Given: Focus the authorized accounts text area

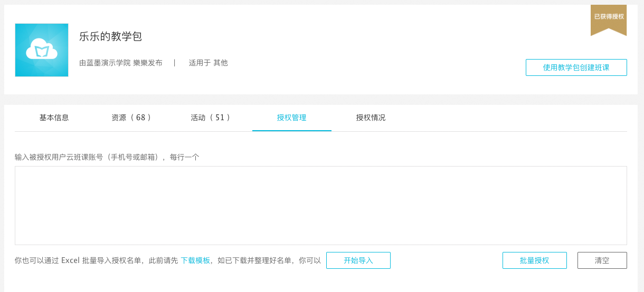Looking at the screenshot, I should pyautogui.click(x=321, y=206).
